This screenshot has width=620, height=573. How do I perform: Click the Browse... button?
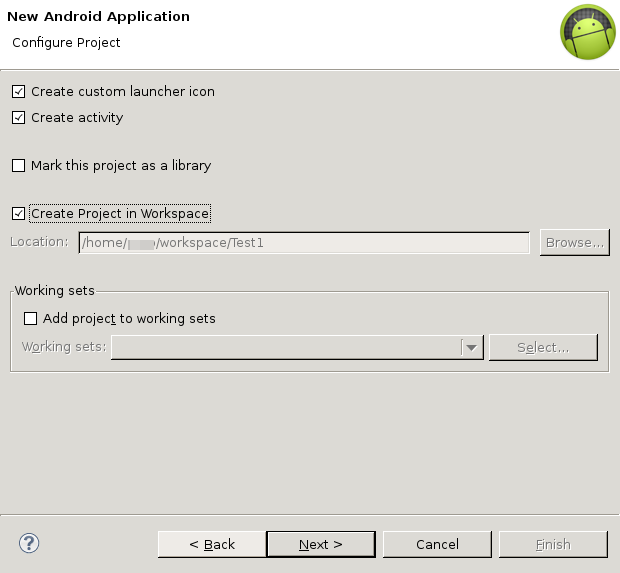(575, 242)
